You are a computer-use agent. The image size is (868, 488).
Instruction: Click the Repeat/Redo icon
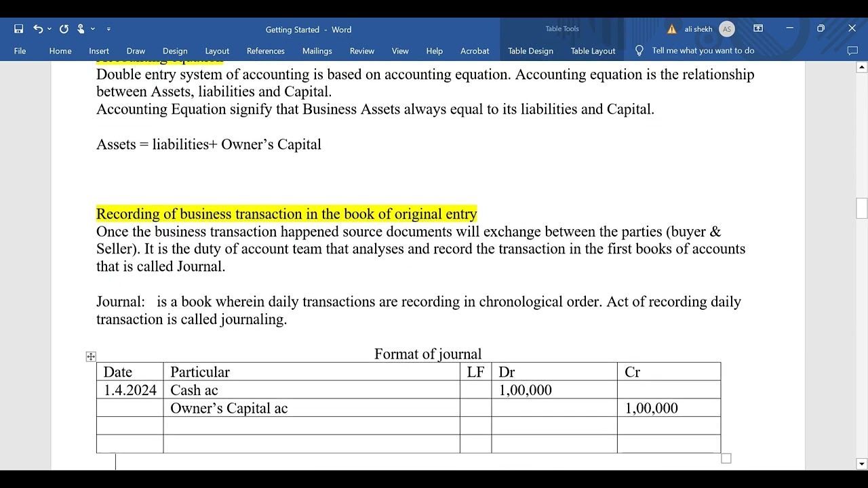[64, 29]
